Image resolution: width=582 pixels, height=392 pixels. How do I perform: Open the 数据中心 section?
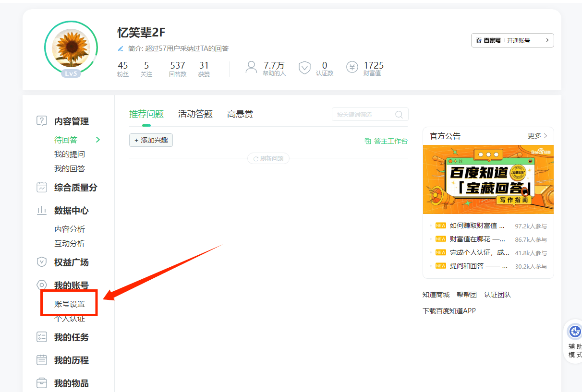coord(72,211)
